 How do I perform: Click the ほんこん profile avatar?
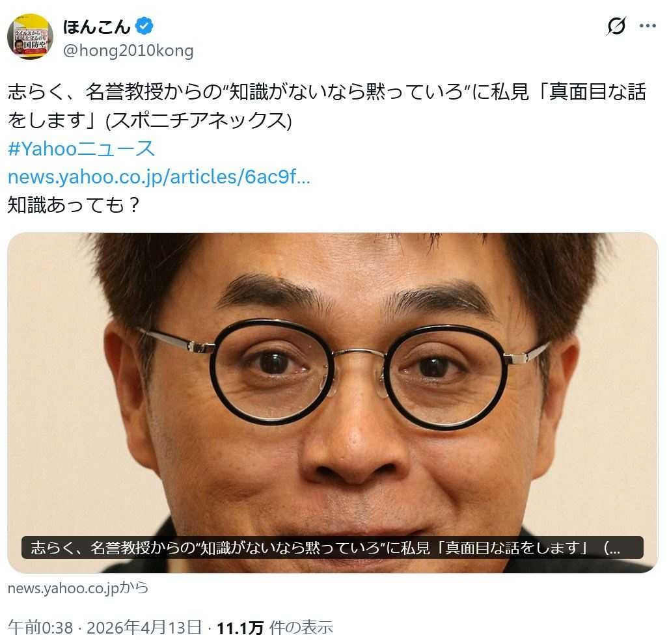coord(30,36)
